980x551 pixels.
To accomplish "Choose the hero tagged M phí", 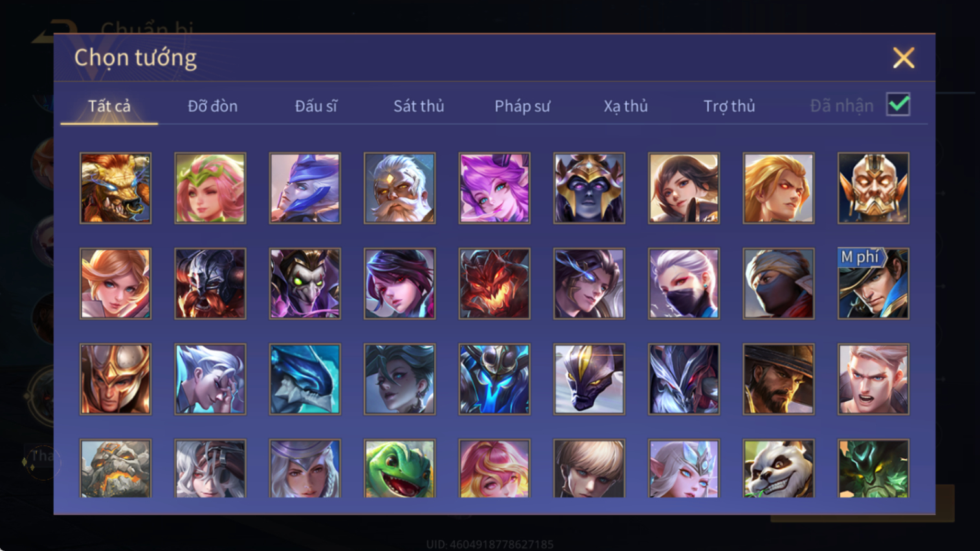I will [x=873, y=283].
